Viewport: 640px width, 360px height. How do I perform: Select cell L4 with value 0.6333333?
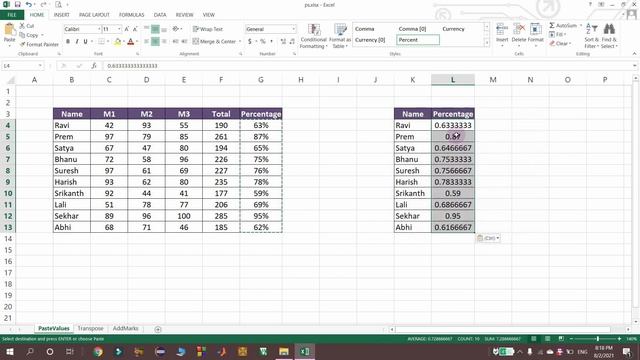click(x=453, y=125)
